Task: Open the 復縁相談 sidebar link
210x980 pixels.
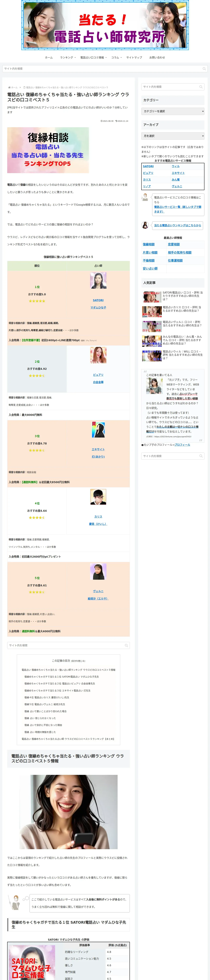Action: point(149,245)
